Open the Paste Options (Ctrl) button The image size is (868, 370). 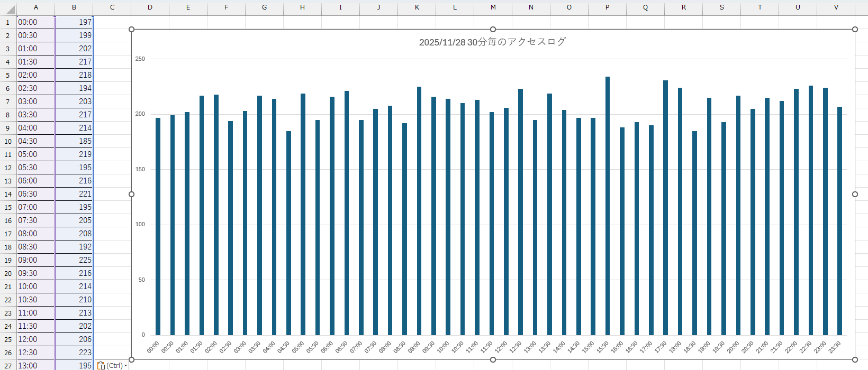point(112,365)
